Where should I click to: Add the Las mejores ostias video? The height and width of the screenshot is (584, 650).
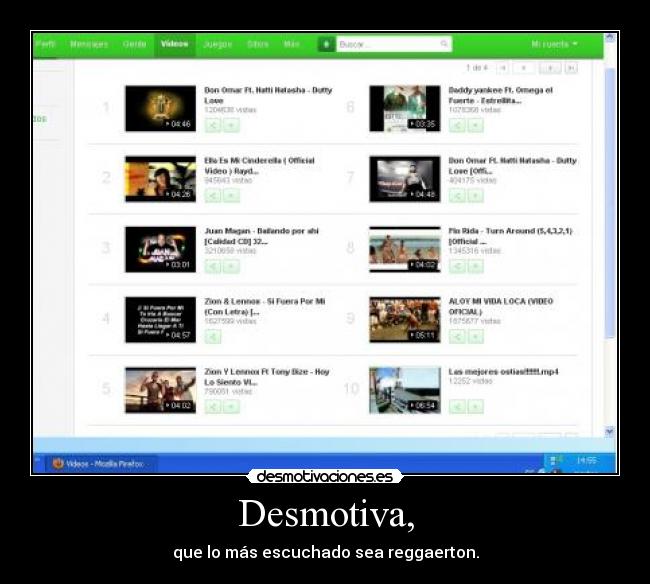click(x=475, y=407)
